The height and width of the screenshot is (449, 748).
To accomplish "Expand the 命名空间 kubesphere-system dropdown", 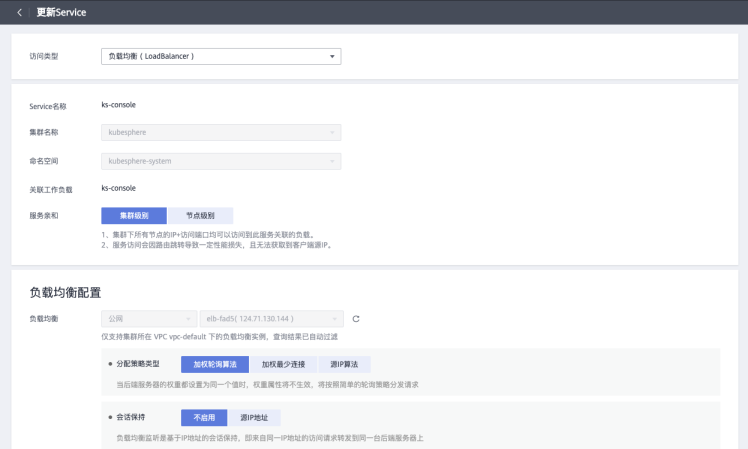I will pos(221,160).
